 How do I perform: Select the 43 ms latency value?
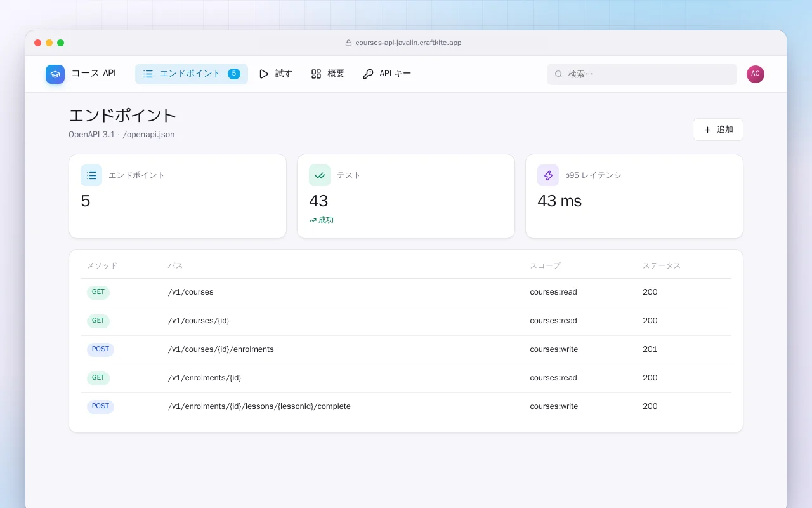pyautogui.click(x=560, y=201)
